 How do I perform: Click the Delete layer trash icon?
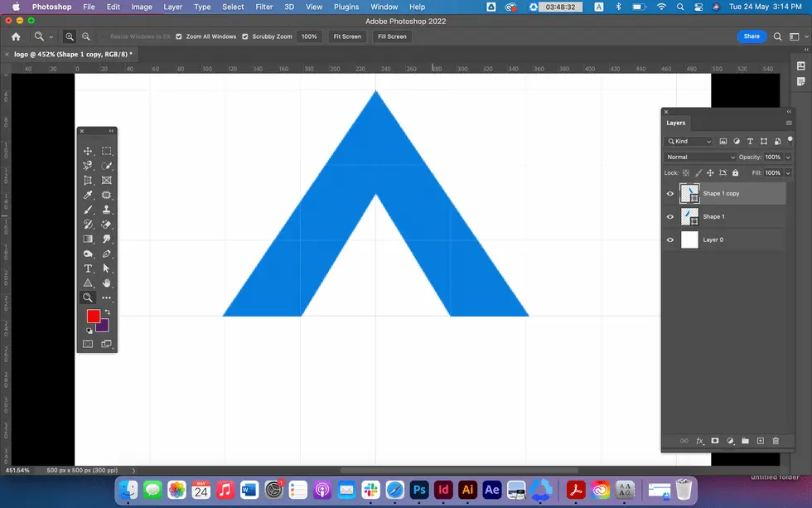tap(776, 441)
